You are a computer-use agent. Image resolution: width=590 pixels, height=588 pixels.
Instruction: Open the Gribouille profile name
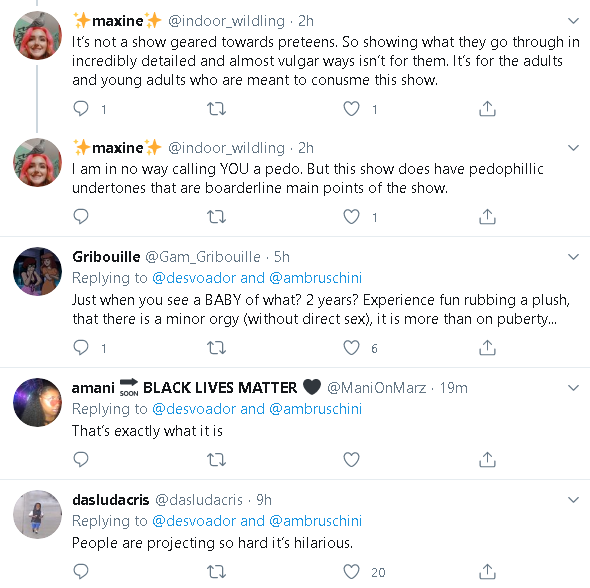coord(106,257)
